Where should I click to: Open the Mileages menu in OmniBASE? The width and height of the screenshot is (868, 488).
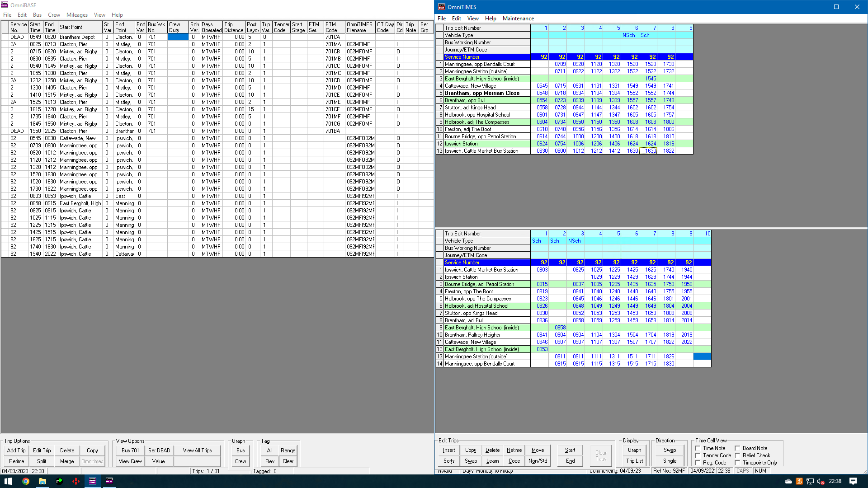(77, 15)
